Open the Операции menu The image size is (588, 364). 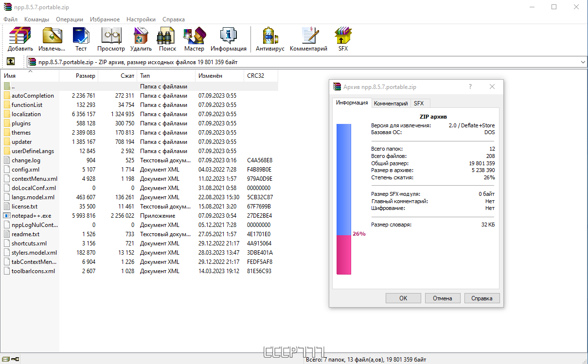tap(70, 19)
